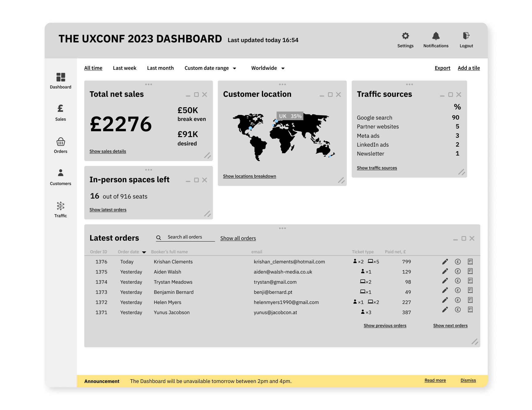Edit order 1376 with pencil icon
The image size is (532, 410).
click(x=445, y=262)
